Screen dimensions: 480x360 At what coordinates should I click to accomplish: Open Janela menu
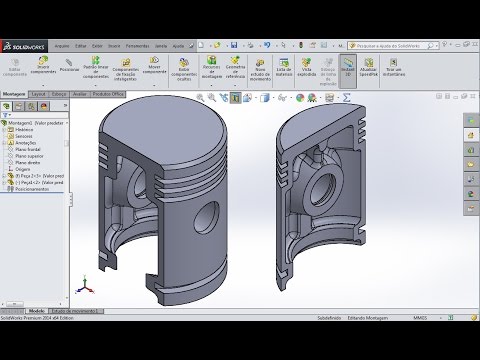(x=161, y=46)
